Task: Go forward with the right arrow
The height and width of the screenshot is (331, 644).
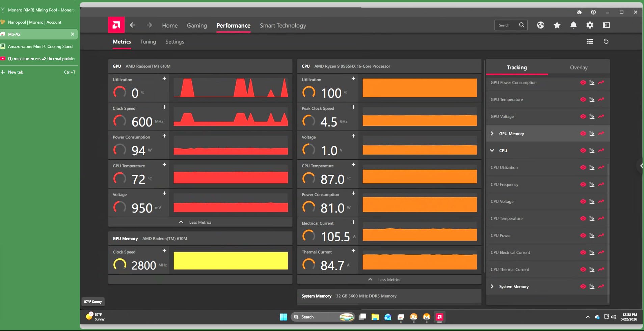Action: coord(149,25)
